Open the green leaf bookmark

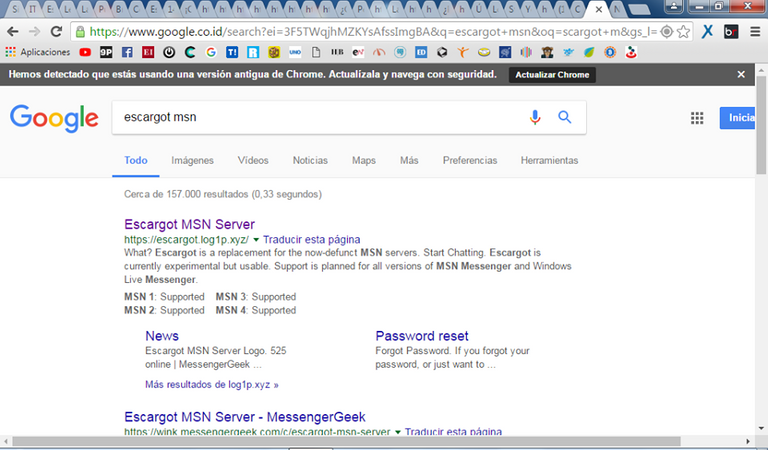589,52
